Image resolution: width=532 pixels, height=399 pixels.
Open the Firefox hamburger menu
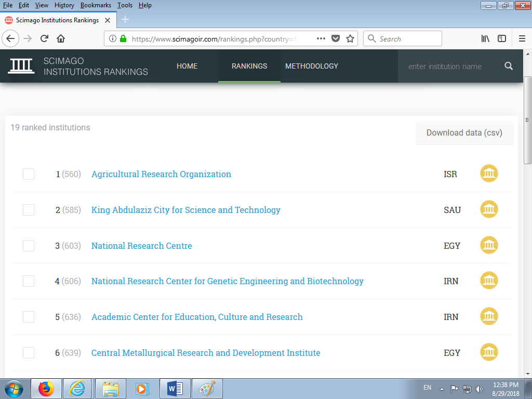point(522,38)
